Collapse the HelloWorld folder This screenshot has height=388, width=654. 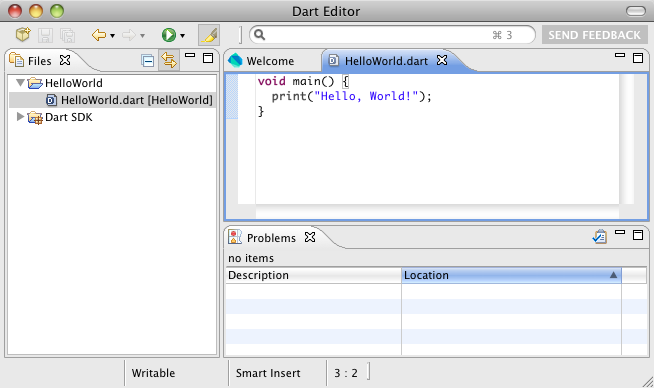coord(20,83)
